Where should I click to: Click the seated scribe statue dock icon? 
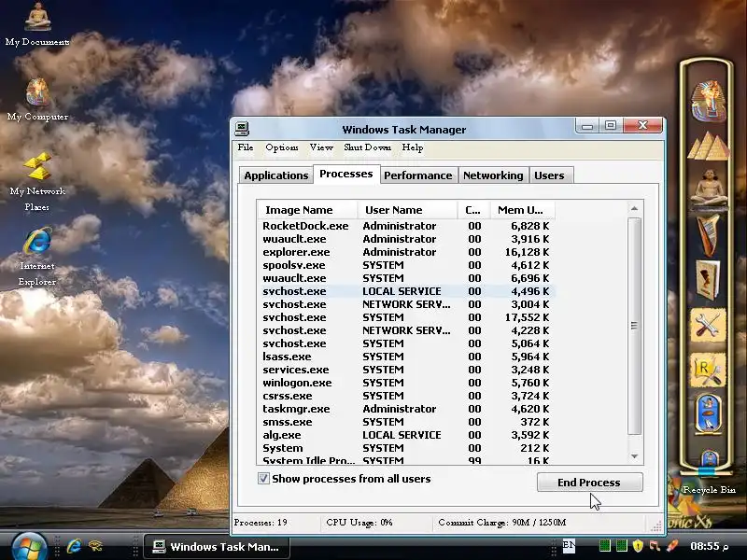[x=708, y=188]
